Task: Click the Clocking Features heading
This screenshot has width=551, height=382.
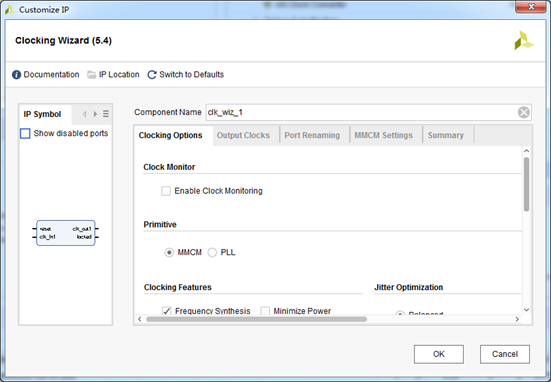Action: 177,287
